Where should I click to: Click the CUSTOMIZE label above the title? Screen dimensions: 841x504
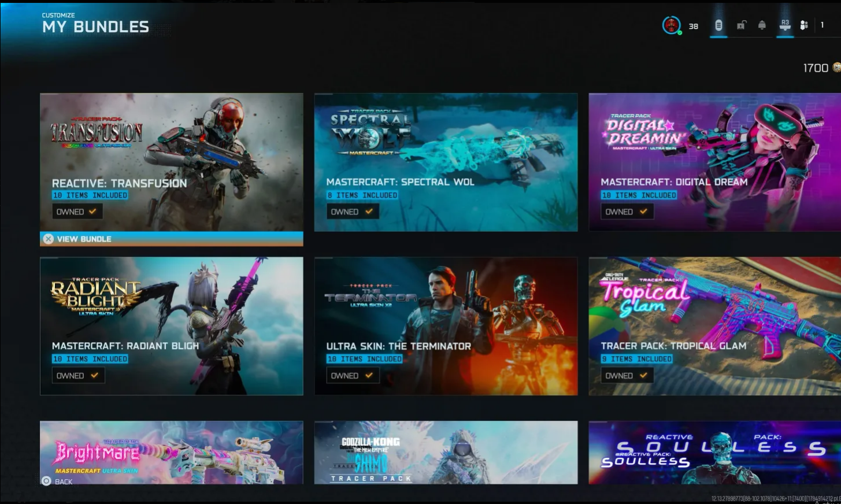(58, 15)
